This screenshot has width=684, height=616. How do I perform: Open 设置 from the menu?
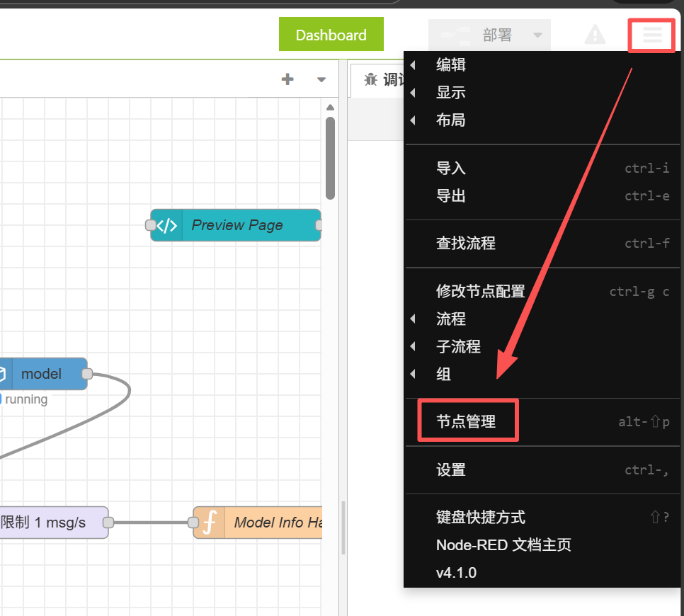pos(451,470)
